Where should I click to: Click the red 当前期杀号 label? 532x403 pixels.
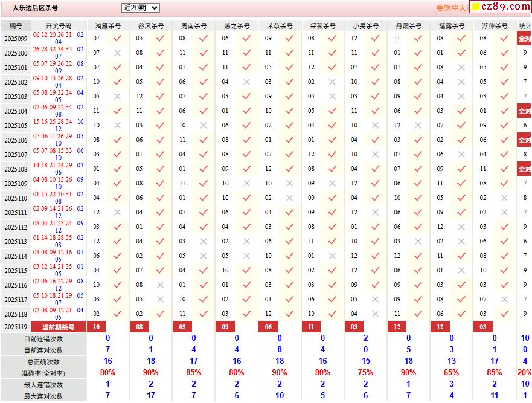click(x=58, y=327)
